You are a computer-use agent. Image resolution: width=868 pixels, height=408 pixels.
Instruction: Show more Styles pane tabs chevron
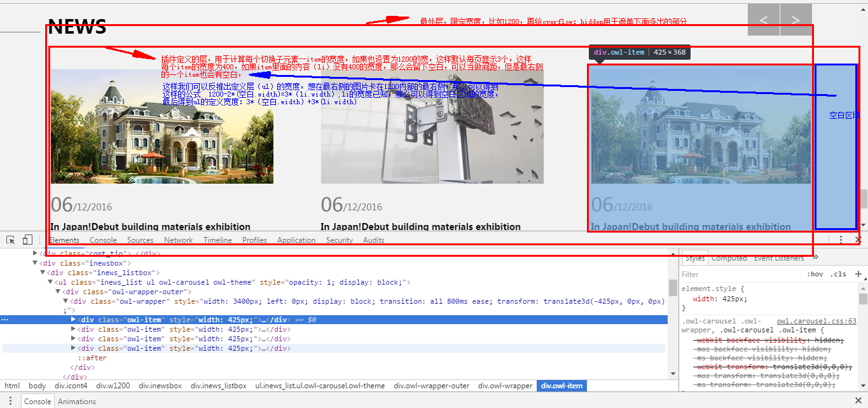pyautogui.click(x=815, y=257)
